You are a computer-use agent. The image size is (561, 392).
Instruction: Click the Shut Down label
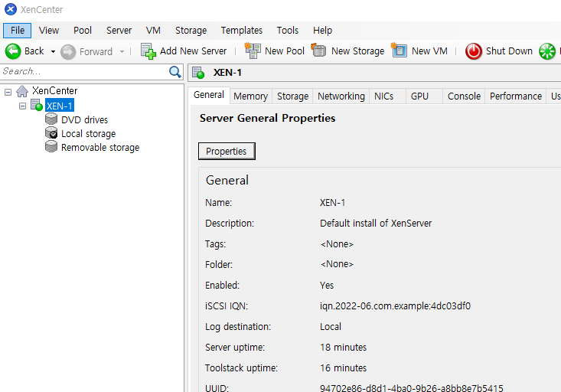pyautogui.click(x=509, y=51)
